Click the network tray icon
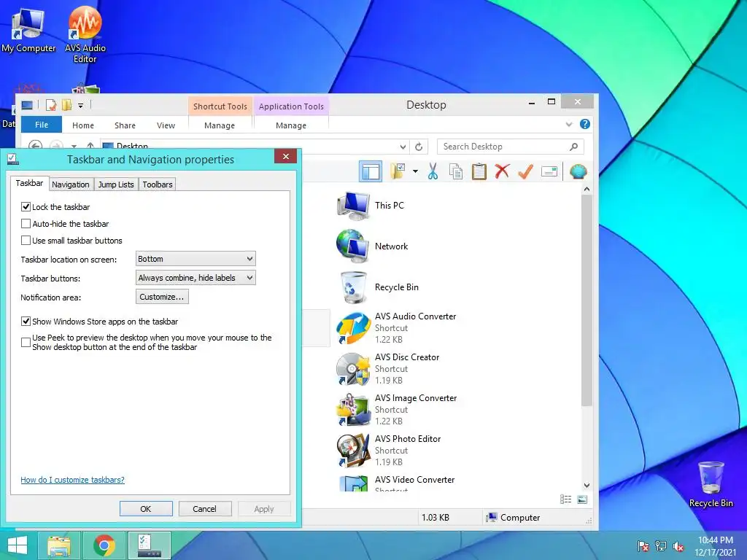 661,545
